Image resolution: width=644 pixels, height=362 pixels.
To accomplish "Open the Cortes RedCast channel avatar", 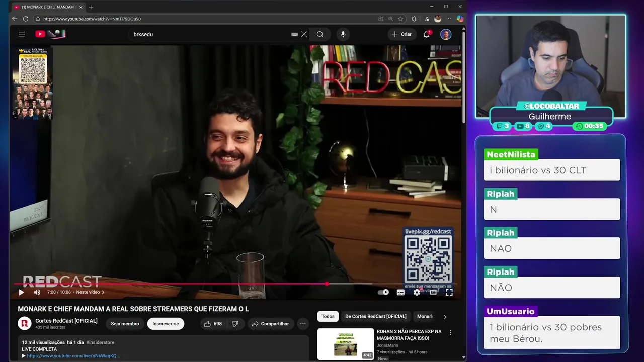I will tap(25, 324).
